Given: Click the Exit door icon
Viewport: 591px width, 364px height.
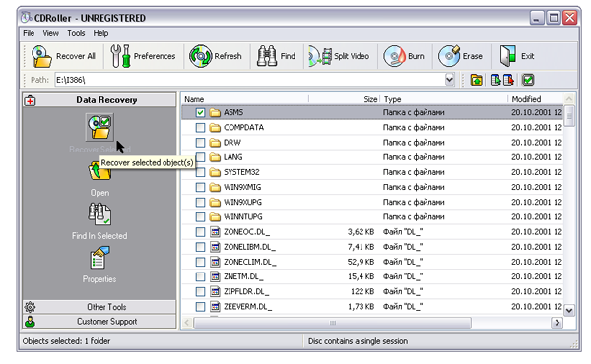Looking at the screenshot, I should click(507, 56).
